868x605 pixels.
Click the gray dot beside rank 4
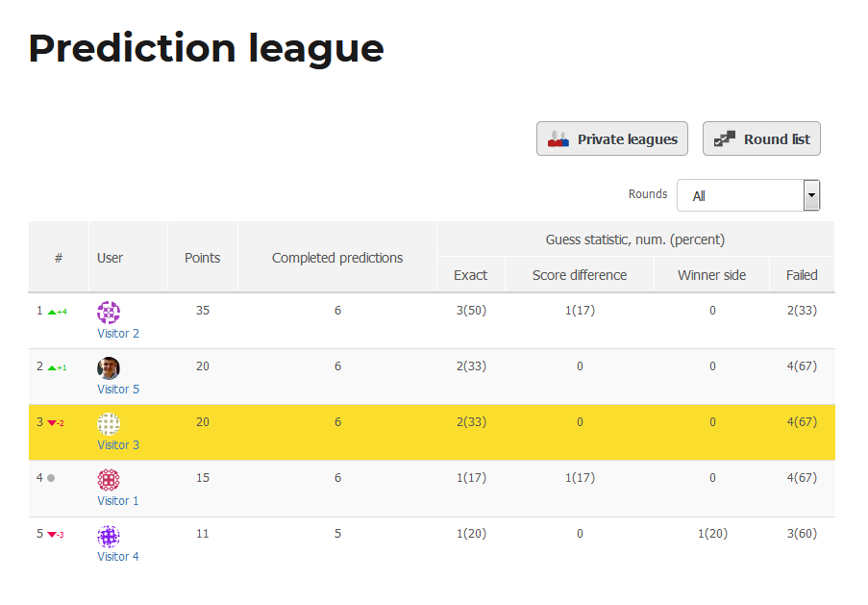tap(51, 477)
